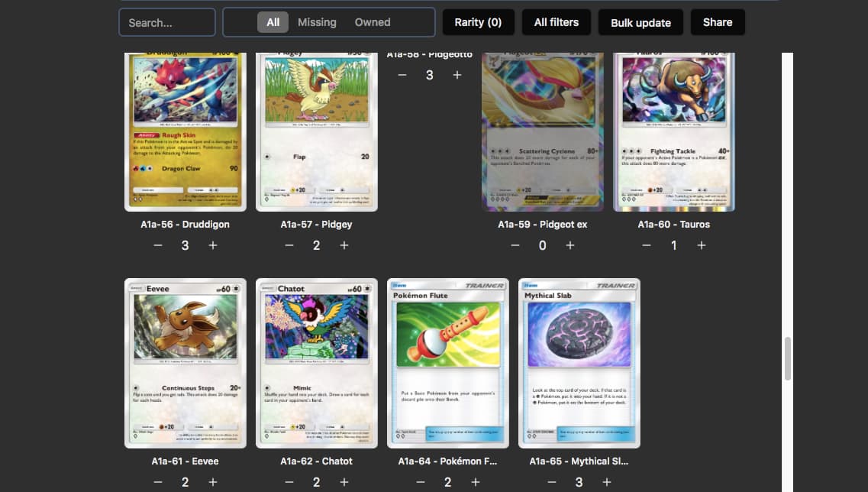Open the Druddigon card image
Viewport: 868px width, 492px height.
186,130
